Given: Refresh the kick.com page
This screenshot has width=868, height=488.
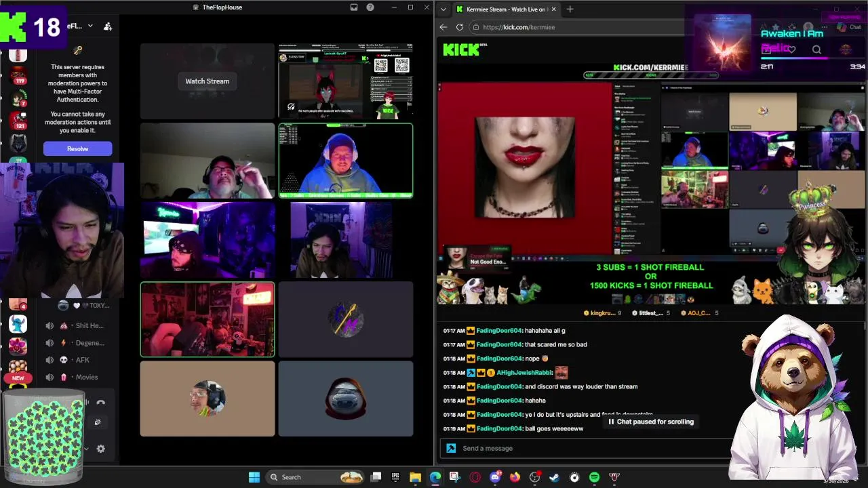Looking at the screenshot, I should pyautogui.click(x=460, y=27).
